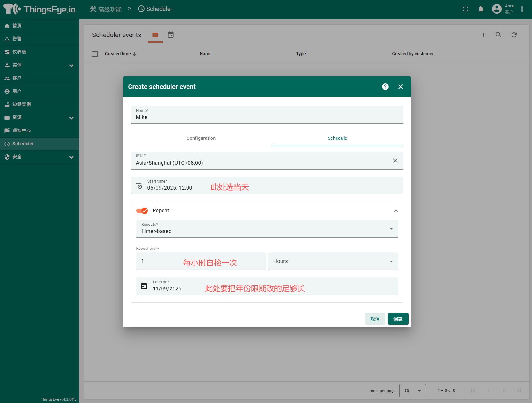The image size is (532, 403).
Task: Click the Name input field containing Mike
Action: (x=267, y=117)
